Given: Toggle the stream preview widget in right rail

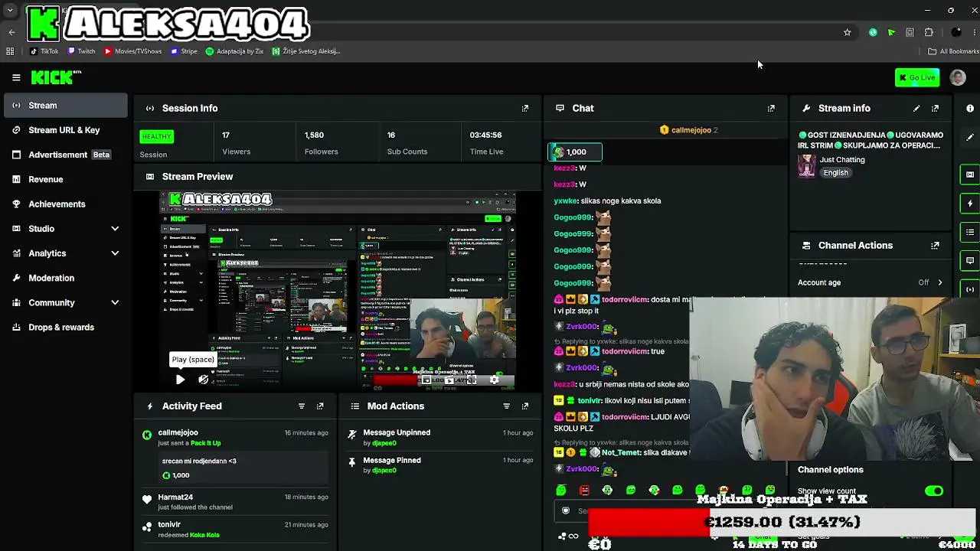Looking at the screenshot, I should coord(970,174).
